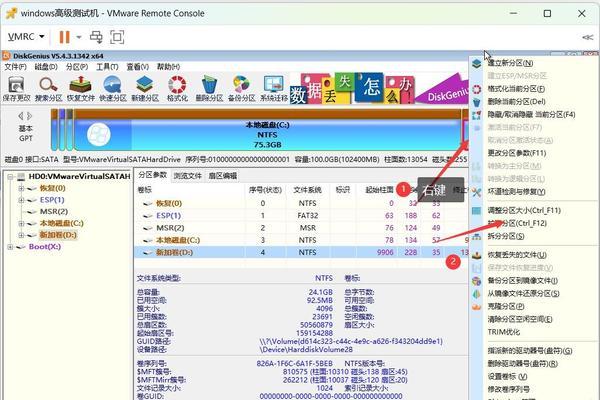Pause the virtual machine with the orange pause icon
Image resolution: width=600 pixels, height=400 pixels.
coord(64,37)
